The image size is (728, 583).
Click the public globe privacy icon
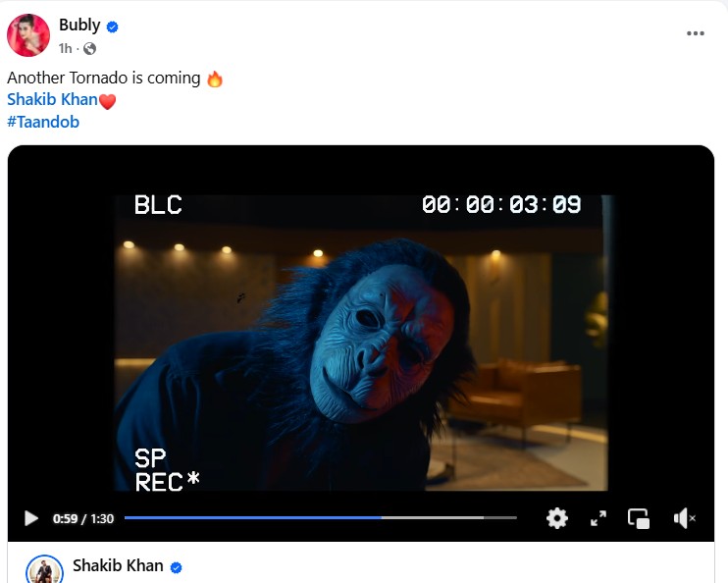click(x=89, y=48)
